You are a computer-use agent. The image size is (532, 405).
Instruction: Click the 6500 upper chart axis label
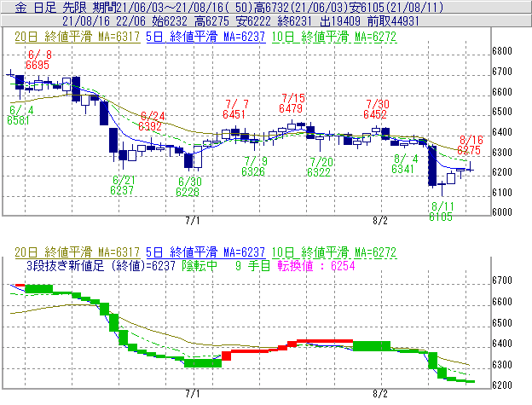click(x=502, y=112)
